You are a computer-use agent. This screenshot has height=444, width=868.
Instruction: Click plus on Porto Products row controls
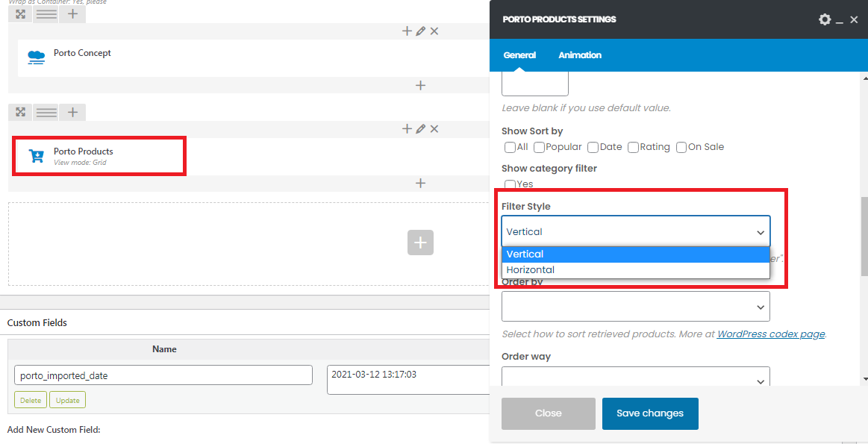point(72,113)
